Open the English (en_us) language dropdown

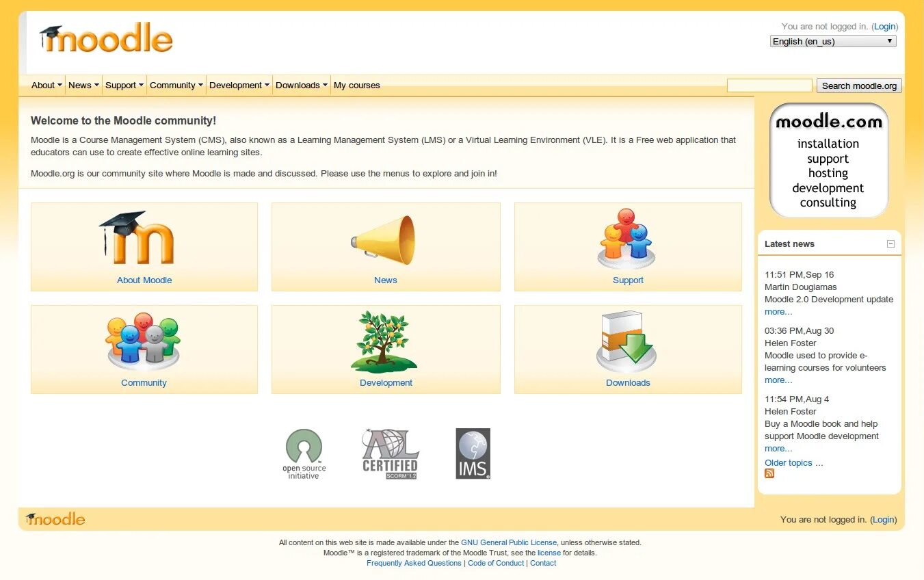(833, 41)
